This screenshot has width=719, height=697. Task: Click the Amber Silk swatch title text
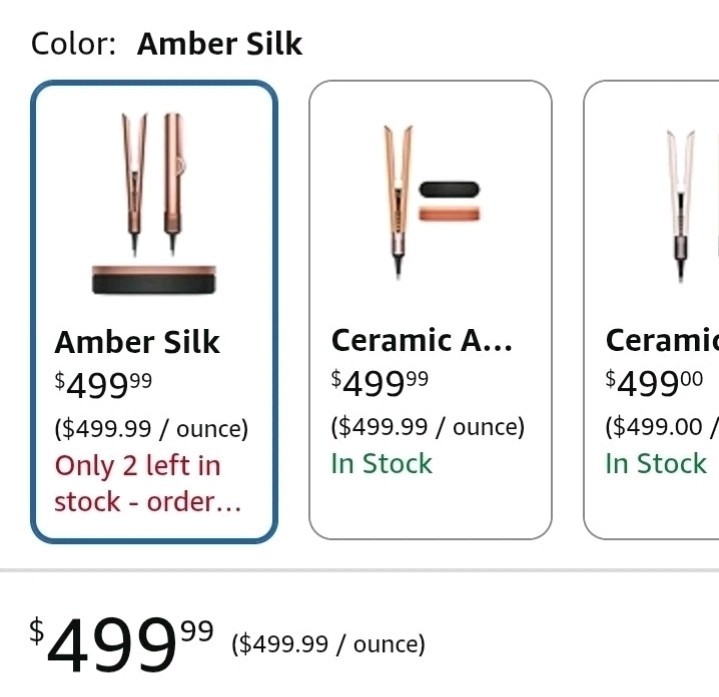coord(137,342)
